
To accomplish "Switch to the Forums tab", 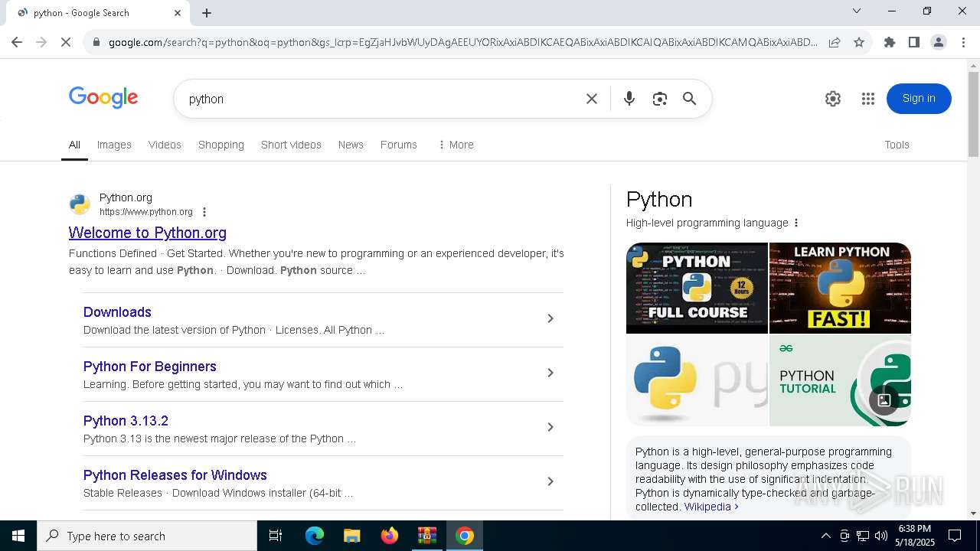I will (399, 145).
